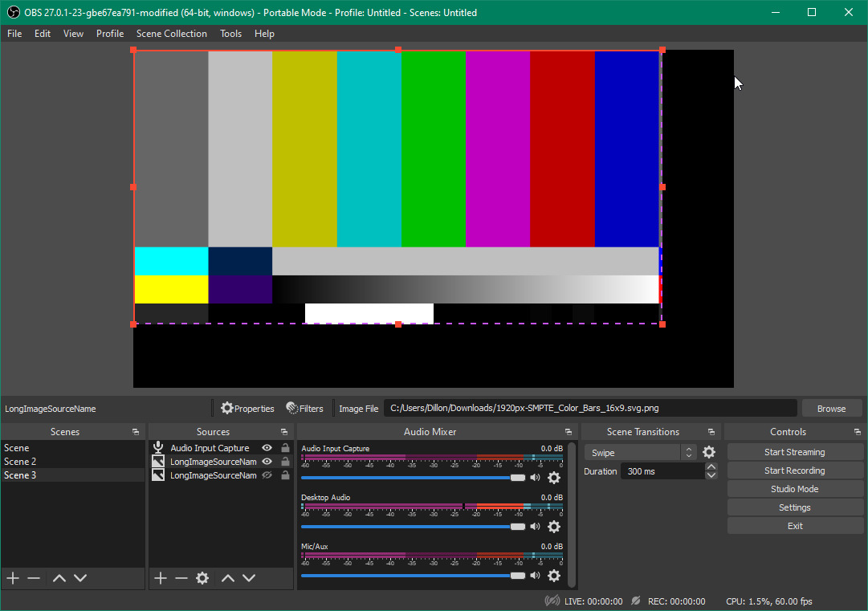This screenshot has width=868, height=611.
Task: Open source properties gear in Sources toolbar
Action: (x=202, y=577)
